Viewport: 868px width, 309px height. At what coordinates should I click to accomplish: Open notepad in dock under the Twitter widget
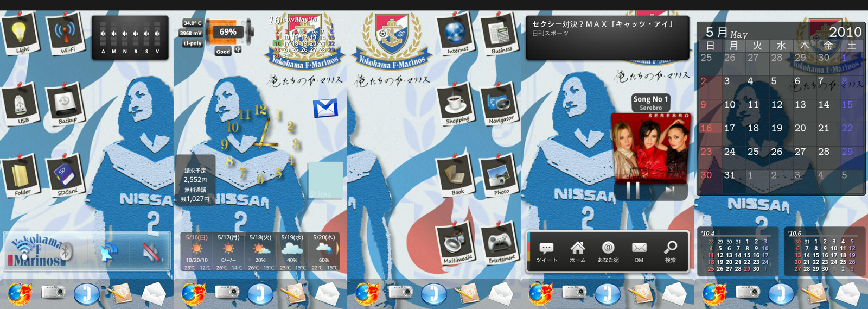click(x=640, y=293)
